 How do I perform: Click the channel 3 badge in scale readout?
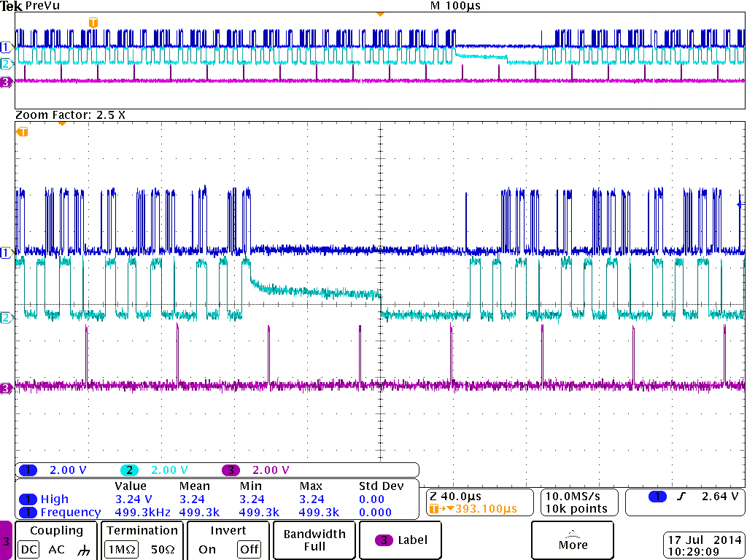(231, 470)
